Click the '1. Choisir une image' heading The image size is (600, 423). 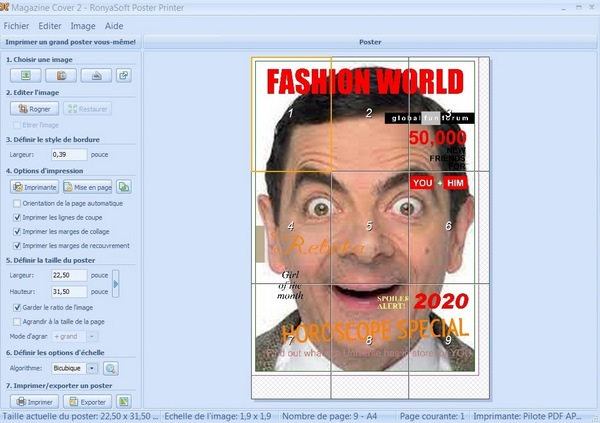pos(39,60)
